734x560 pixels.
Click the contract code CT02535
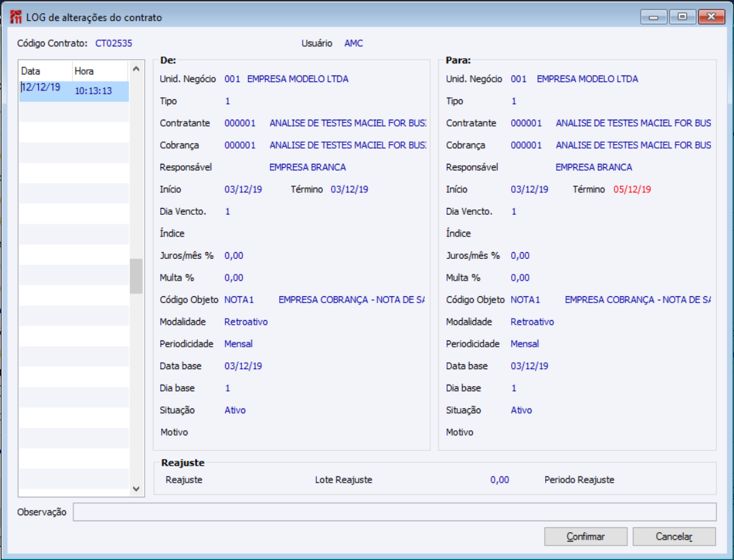[113, 43]
